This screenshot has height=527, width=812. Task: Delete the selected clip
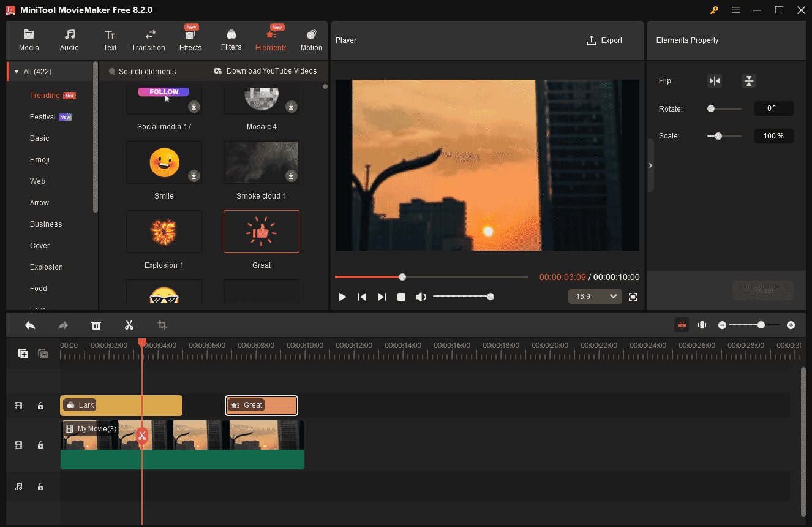click(96, 325)
